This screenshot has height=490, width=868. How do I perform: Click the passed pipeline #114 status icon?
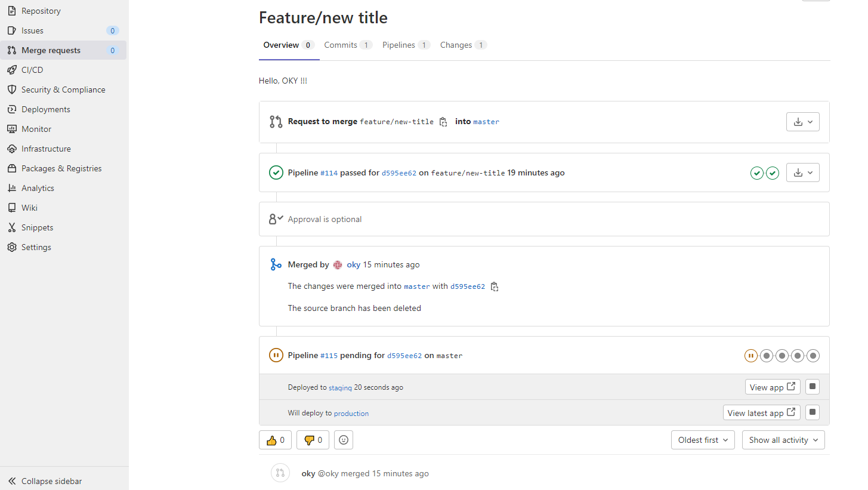pos(276,173)
